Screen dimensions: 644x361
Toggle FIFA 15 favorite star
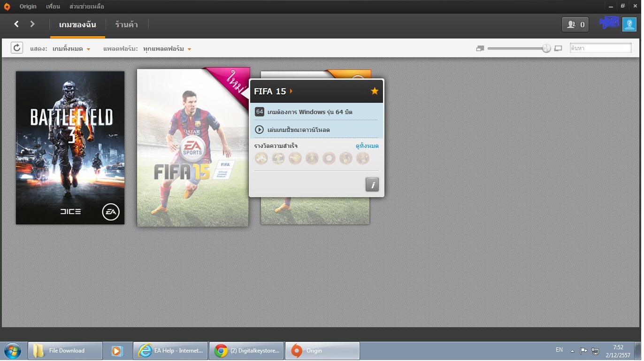click(x=375, y=91)
